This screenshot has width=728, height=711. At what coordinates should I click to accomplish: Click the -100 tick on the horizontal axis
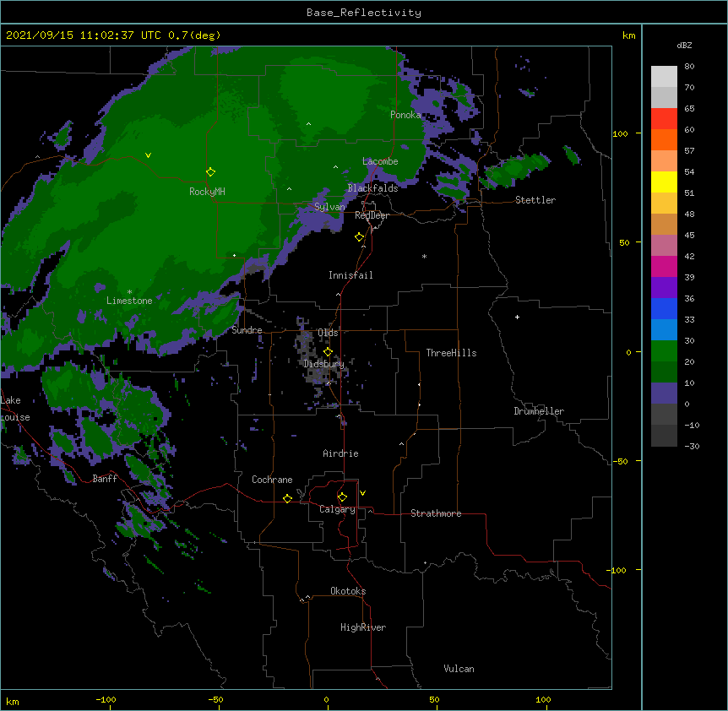[106, 699]
